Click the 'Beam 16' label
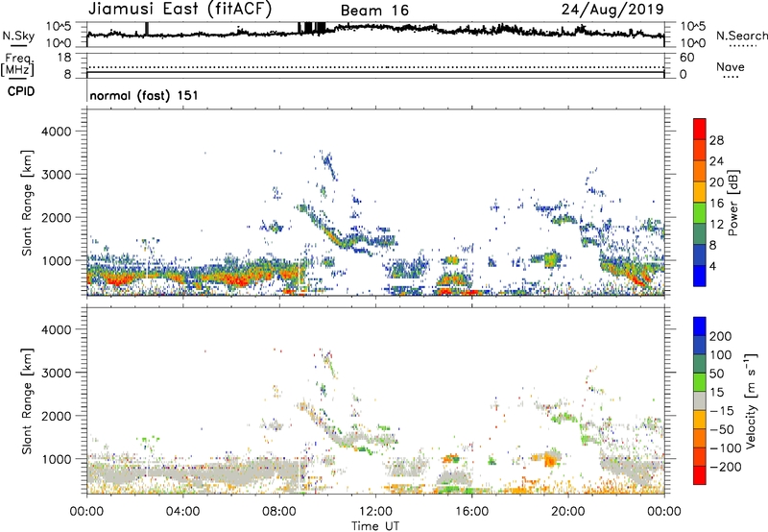 (374, 11)
